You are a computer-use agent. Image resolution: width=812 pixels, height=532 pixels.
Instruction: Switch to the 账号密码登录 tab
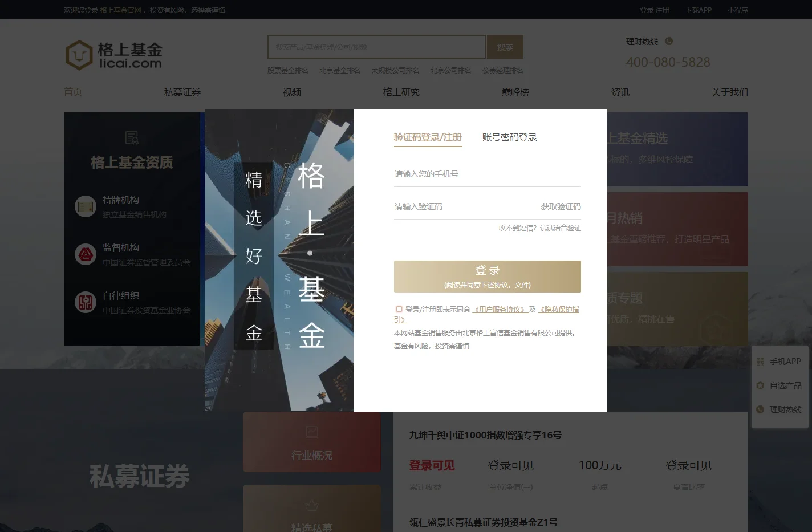click(510, 137)
